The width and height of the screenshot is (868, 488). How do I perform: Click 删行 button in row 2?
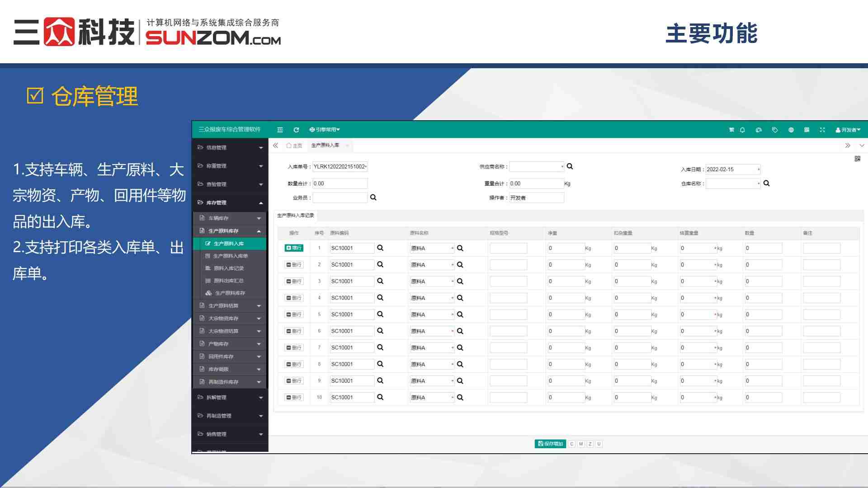pyautogui.click(x=294, y=265)
